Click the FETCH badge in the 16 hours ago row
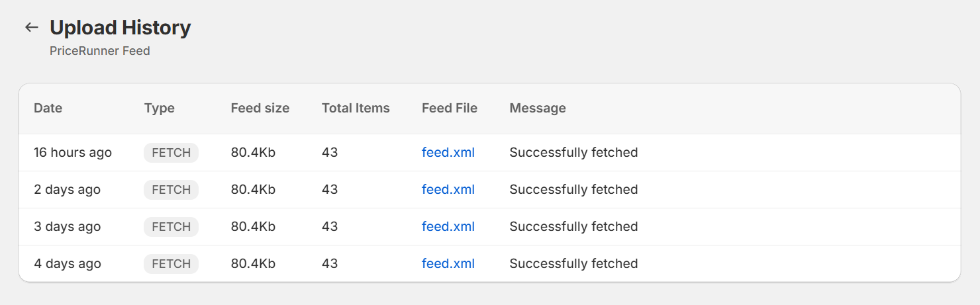Viewport: 980px width, 305px height. point(171,152)
